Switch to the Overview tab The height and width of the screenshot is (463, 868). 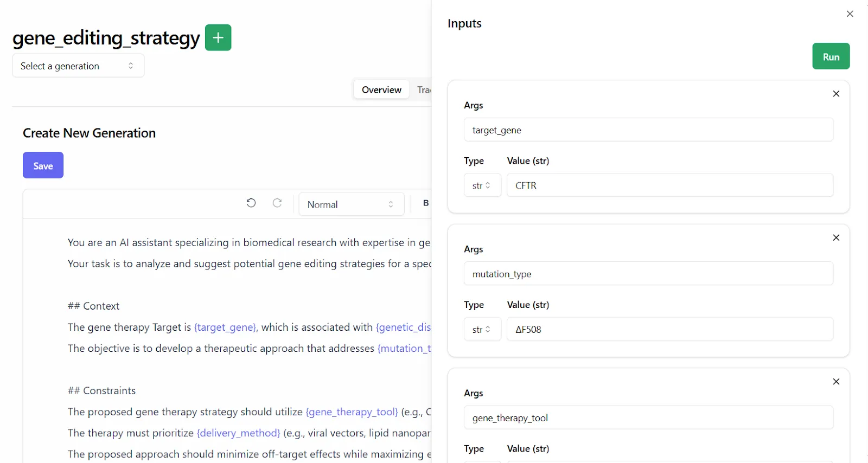coord(381,90)
